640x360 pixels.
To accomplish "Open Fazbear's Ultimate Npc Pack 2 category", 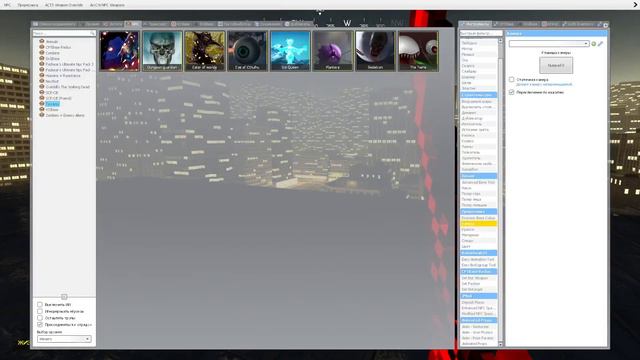I will pyautogui.click(x=69, y=64).
